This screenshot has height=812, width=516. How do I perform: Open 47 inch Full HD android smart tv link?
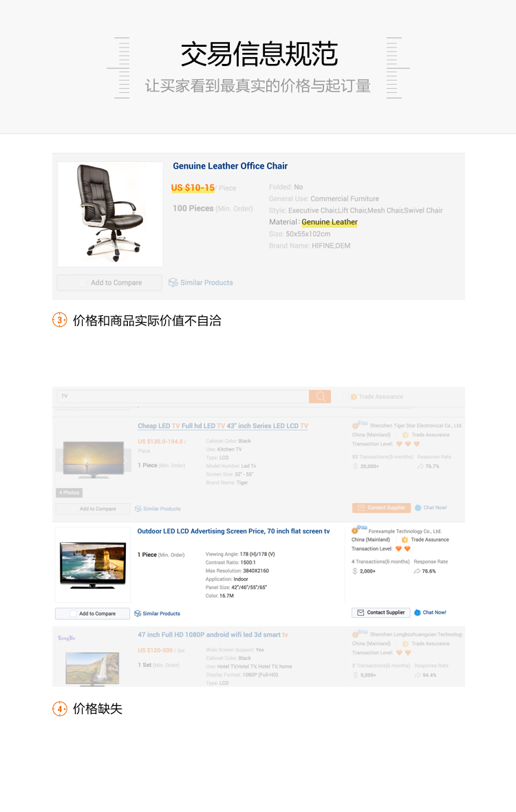point(213,635)
